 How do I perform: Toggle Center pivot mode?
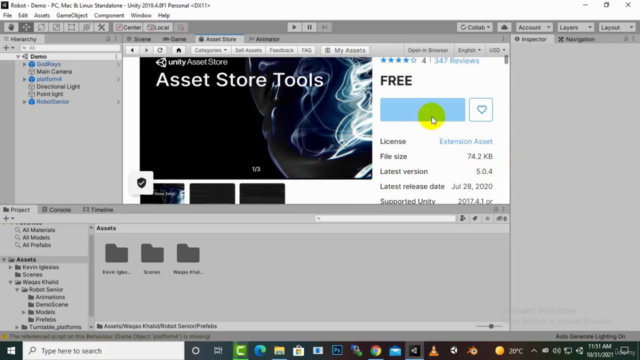point(128,27)
